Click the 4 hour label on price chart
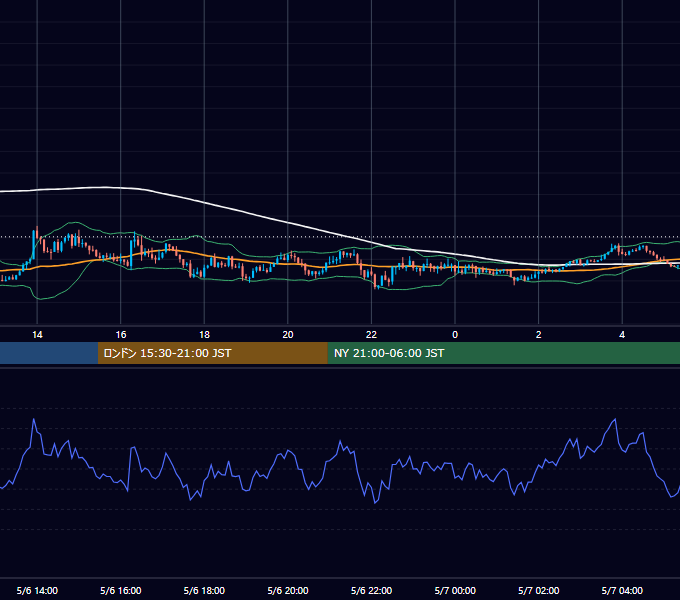This screenshot has height=600, width=680. pos(622,335)
